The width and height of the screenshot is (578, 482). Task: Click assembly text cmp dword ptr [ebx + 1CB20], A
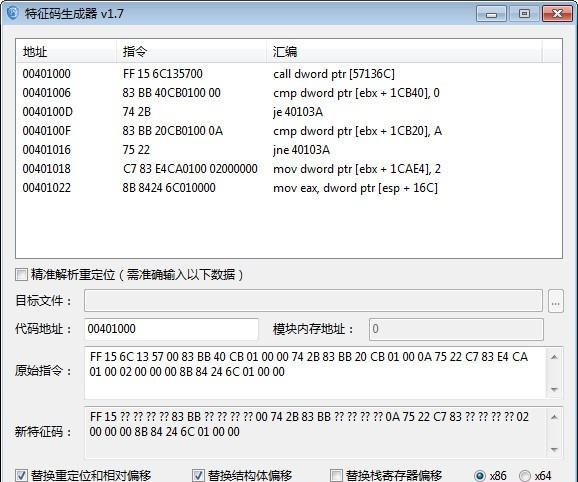[x=358, y=131]
